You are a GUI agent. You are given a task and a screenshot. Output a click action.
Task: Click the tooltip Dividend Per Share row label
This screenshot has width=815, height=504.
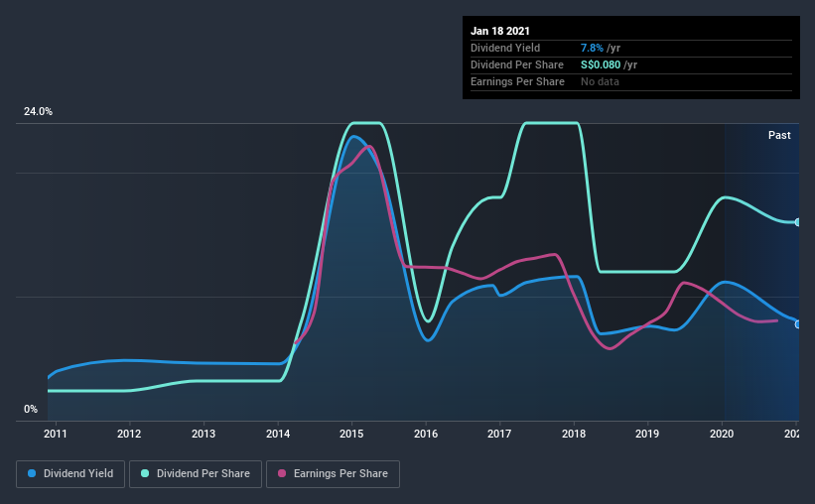click(x=516, y=64)
